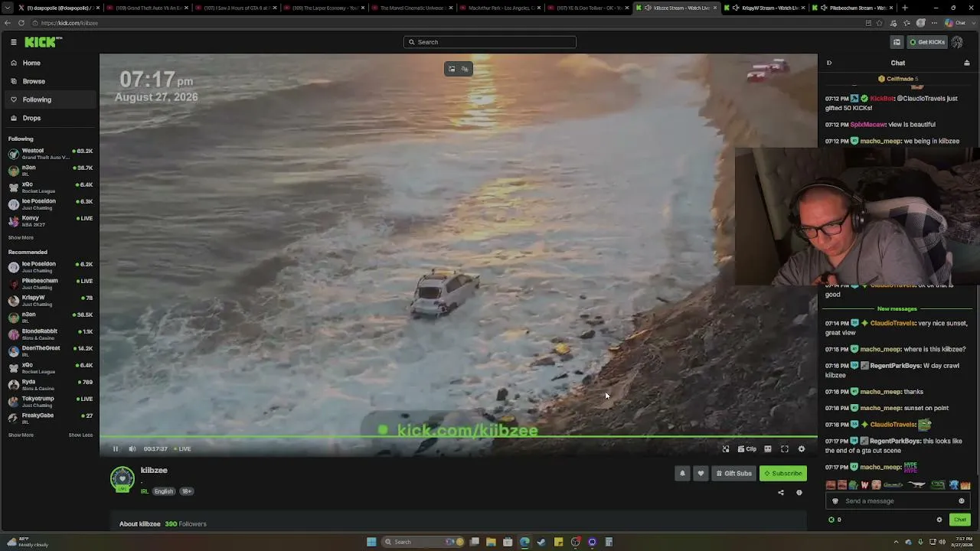Open the Windows Start menu

pos(371,542)
